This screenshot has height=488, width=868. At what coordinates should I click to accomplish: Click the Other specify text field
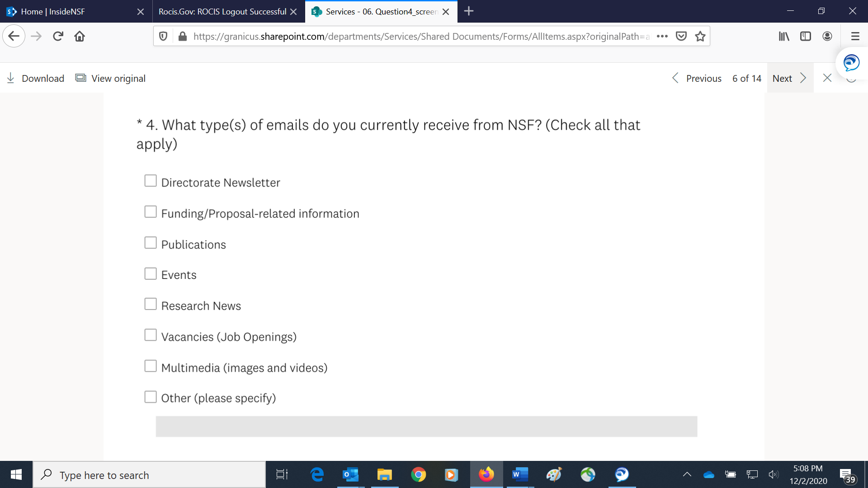(x=426, y=427)
